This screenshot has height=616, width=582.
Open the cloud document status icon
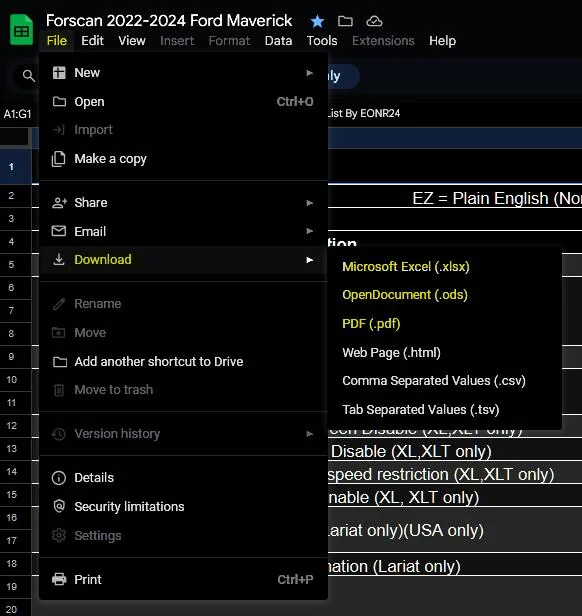pos(374,21)
